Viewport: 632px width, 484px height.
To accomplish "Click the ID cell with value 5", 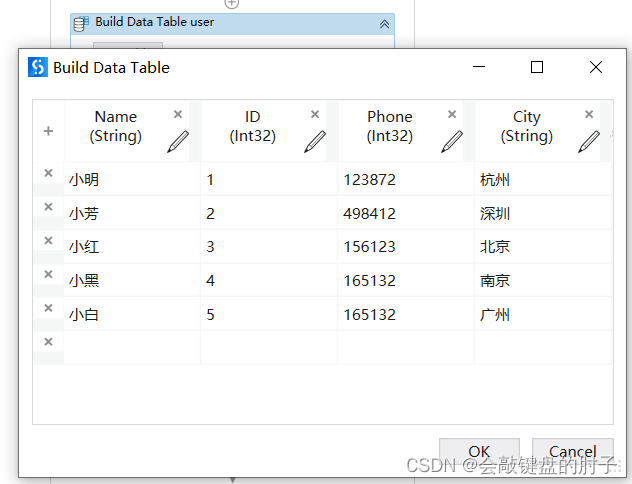I will [269, 314].
